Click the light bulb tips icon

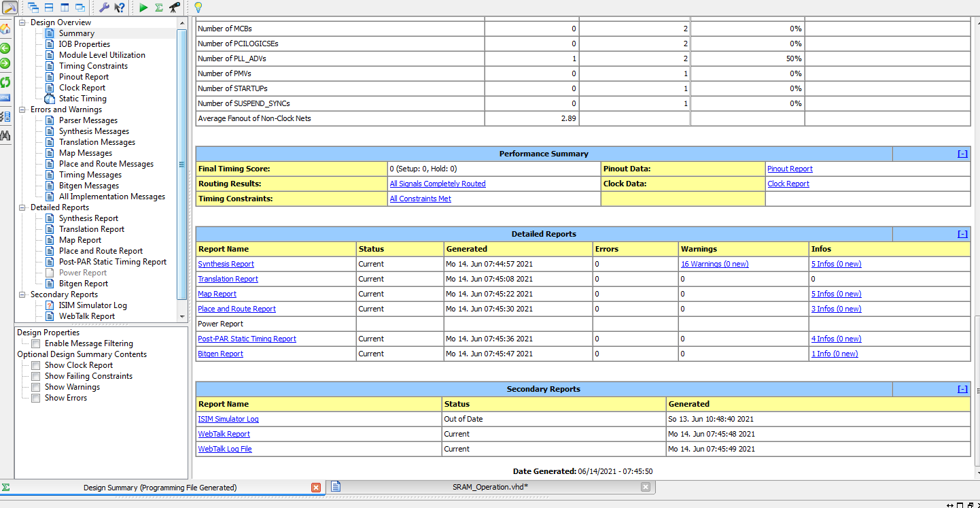(x=198, y=7)
